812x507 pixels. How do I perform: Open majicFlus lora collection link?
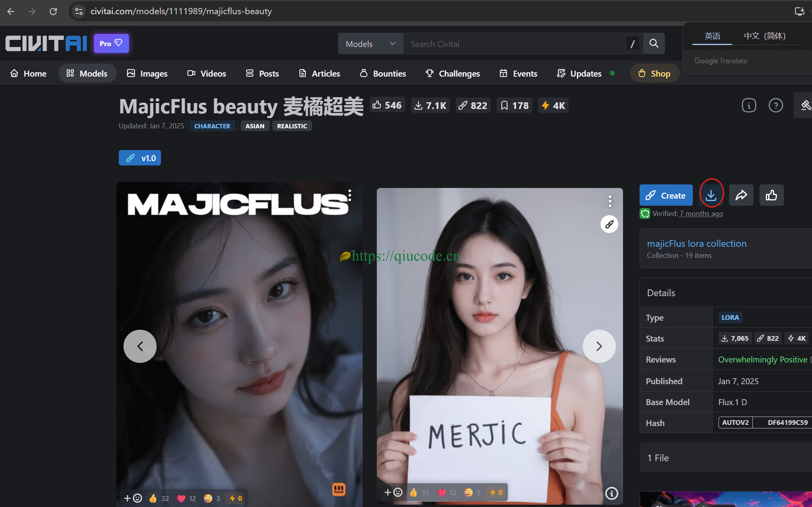(697, 244)
